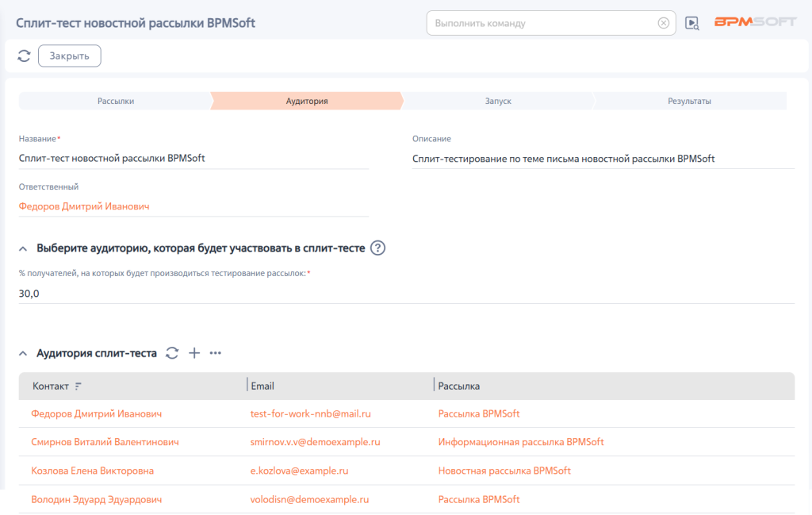Clear the command search field
Screen dimensions: 812x515
[664, 23]
